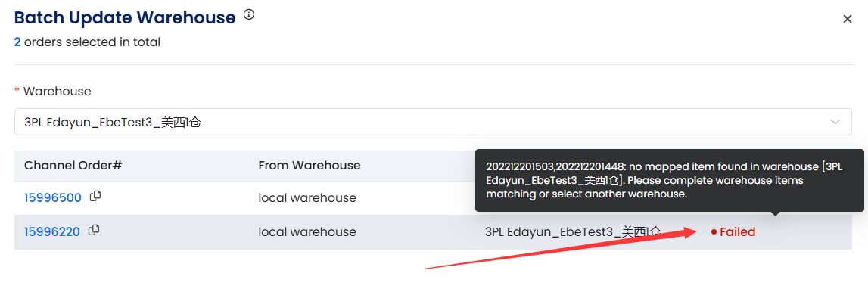
Task: Select local warehouse cell for order 15996220
Action: point(307,232)
